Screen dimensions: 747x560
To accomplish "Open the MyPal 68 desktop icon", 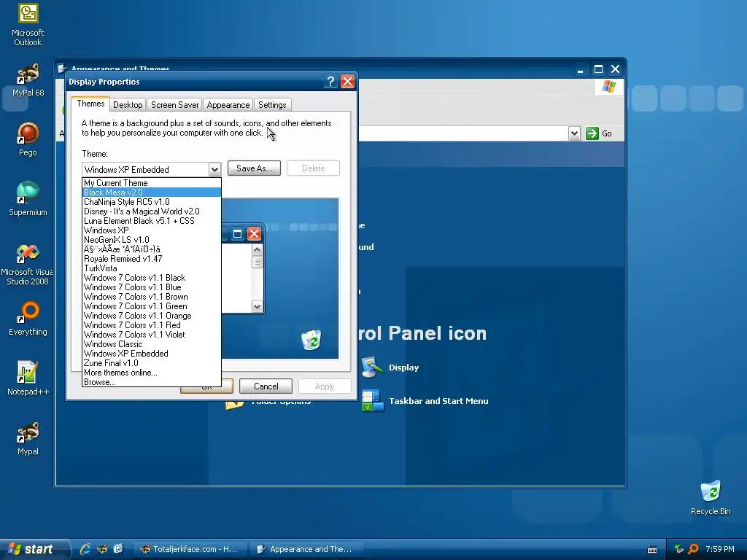I will coord(28,80).
